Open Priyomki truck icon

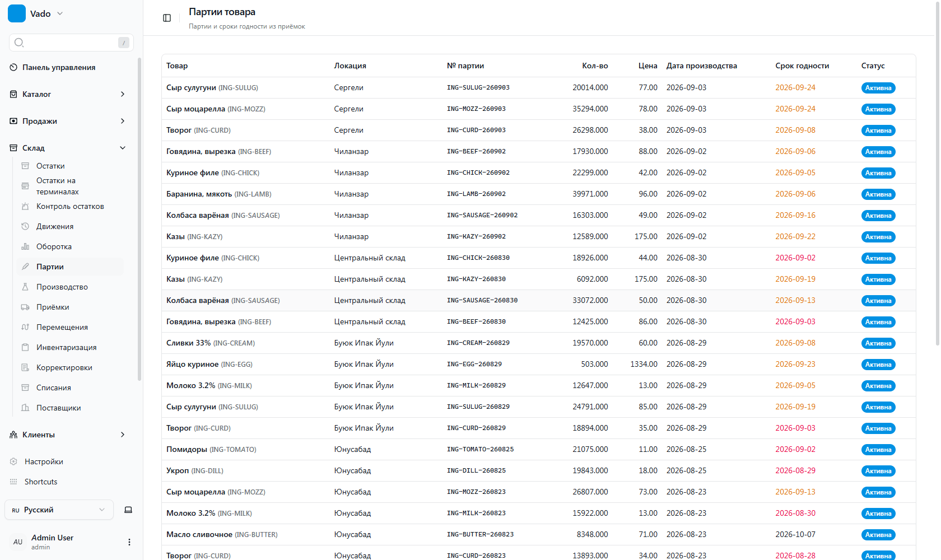click(x=25, y=307)
